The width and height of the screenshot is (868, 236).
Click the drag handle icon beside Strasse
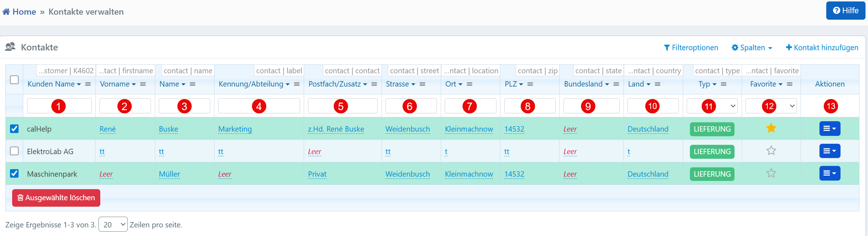pos(422,84)
